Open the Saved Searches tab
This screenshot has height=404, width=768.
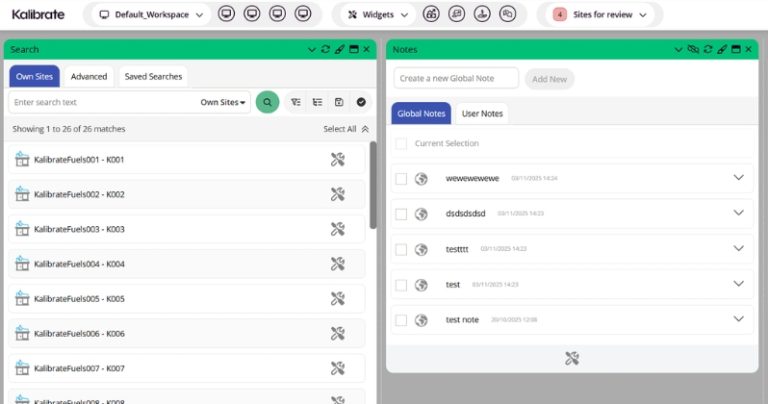click(x=153, y=77)
